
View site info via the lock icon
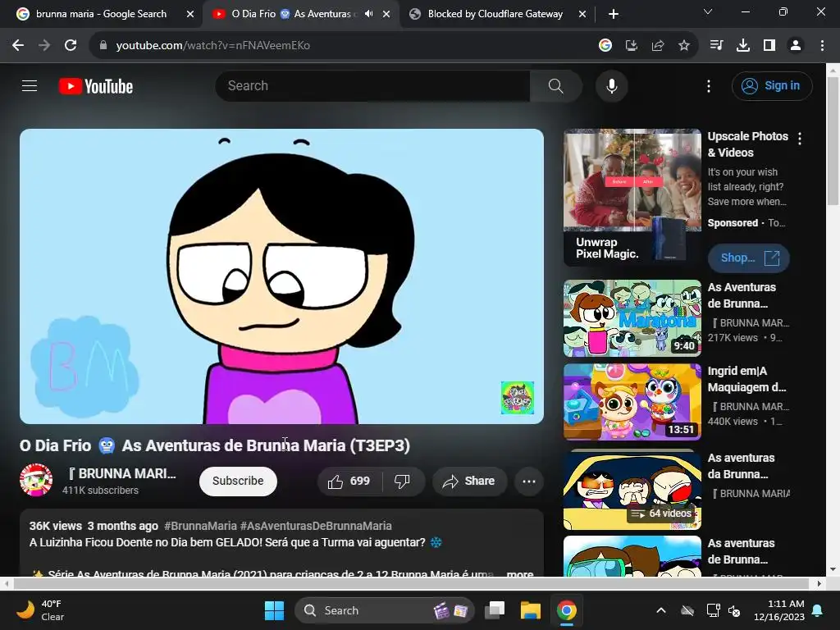tap(103, 46)
